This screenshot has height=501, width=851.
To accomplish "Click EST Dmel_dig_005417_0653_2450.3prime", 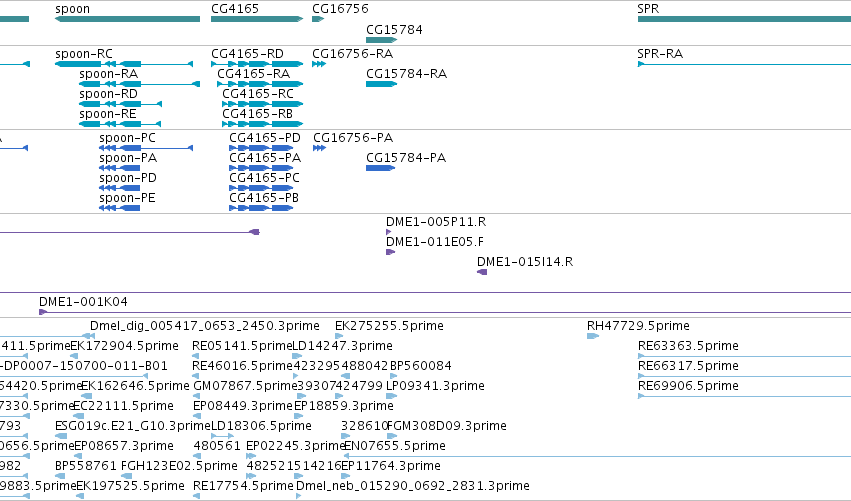I will tap(205, 326).
